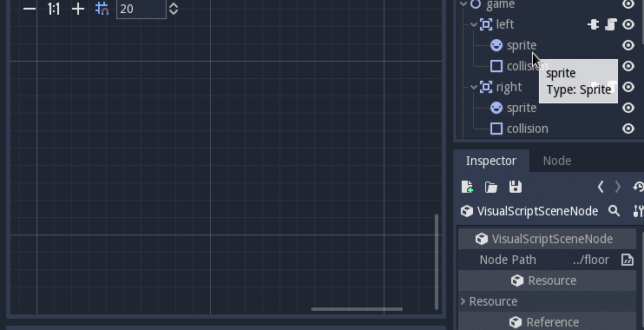Hide the collision under right
Image resolution: width=644 pixels, height=330 pixels.
(628, 129)
